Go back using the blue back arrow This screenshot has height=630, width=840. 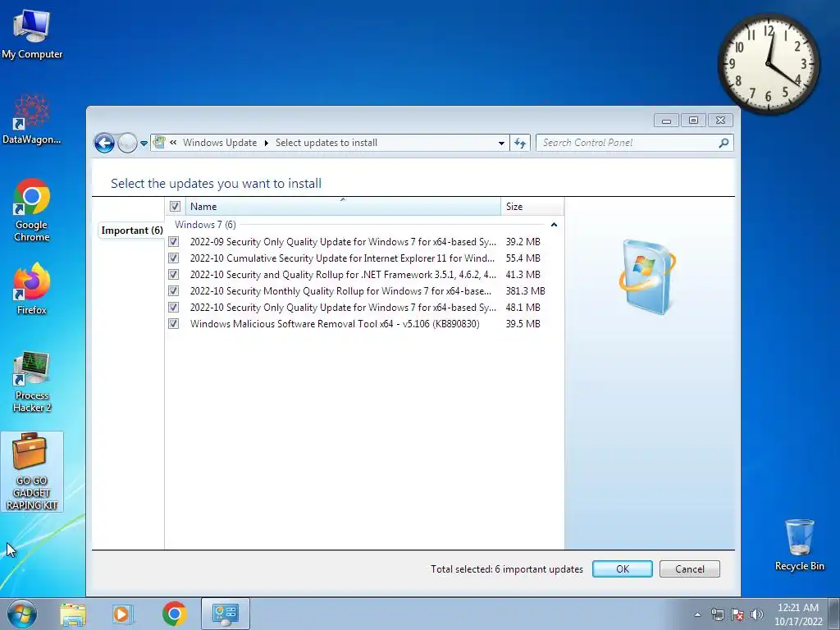(104, 143)
